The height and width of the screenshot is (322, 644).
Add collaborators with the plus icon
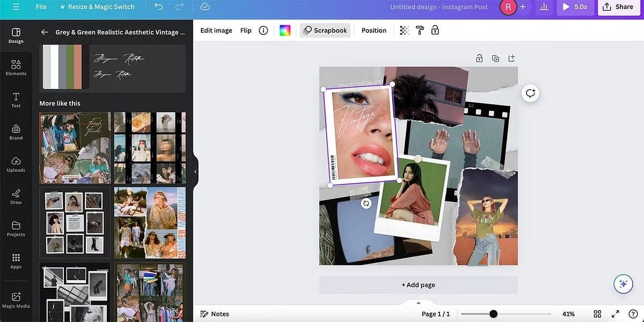point(523,7)
